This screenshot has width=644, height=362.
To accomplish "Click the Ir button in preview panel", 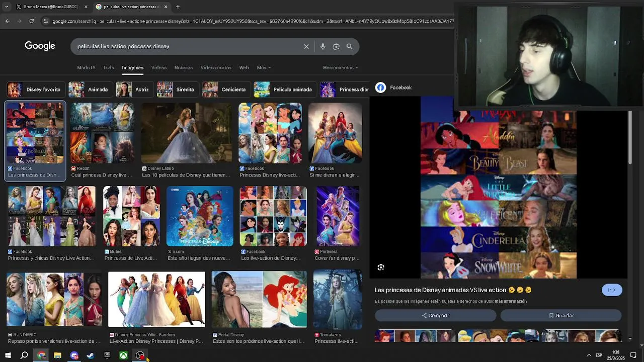I will pos(612,290).
